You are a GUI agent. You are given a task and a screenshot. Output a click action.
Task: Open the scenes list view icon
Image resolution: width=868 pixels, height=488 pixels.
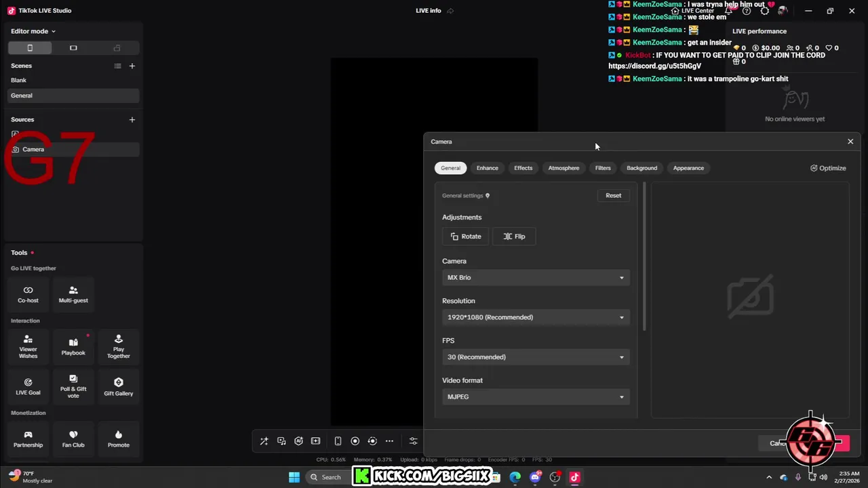[117, 66]
